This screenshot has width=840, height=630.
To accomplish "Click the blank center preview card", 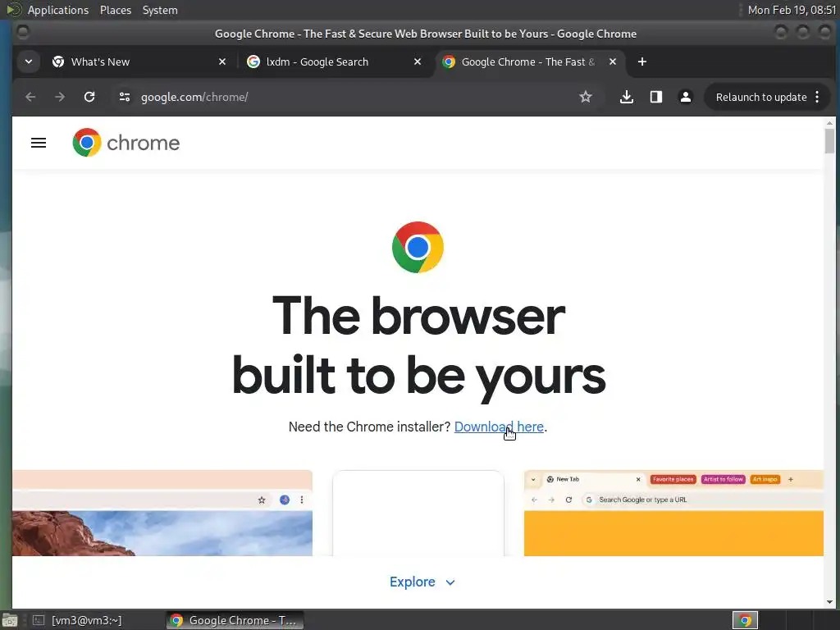I will [418, 514].
